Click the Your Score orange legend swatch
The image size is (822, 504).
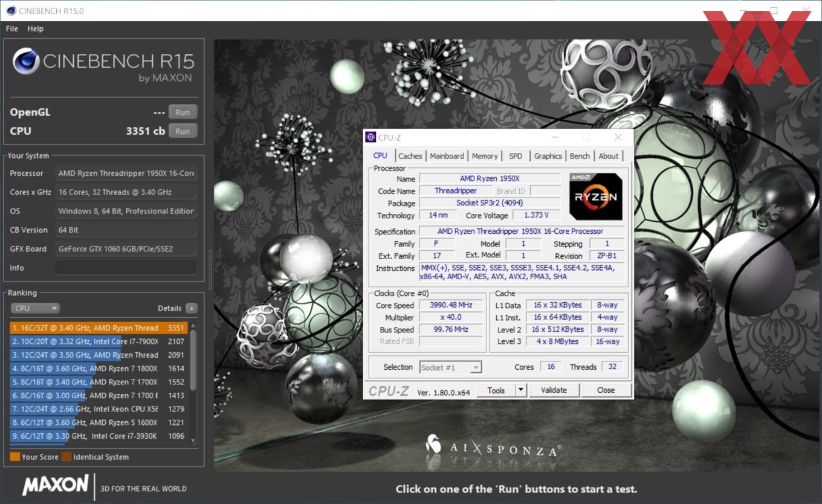pyautogui.click(x=15, y=457)
